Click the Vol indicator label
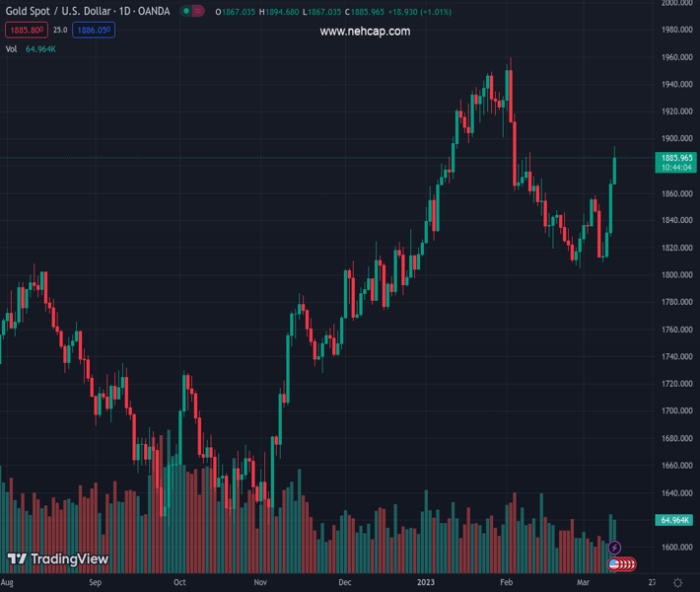The image size is (700, 592). click(x=11, y=48)
